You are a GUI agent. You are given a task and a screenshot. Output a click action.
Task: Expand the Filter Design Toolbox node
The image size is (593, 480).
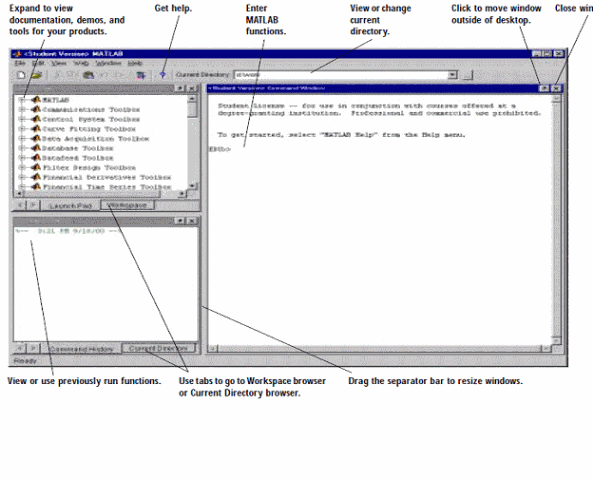[22, 167]
